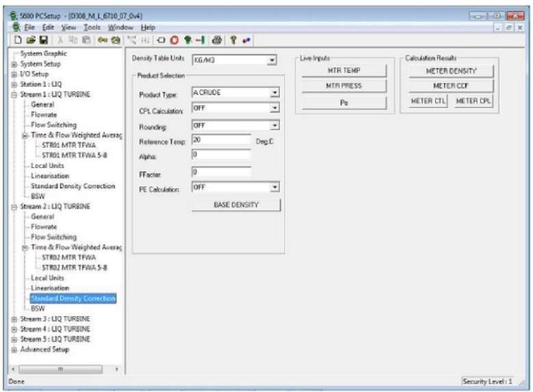This screenshot has height=392, width=533.
Task: Click the Help question mark icon
Action: click(233, 40)
